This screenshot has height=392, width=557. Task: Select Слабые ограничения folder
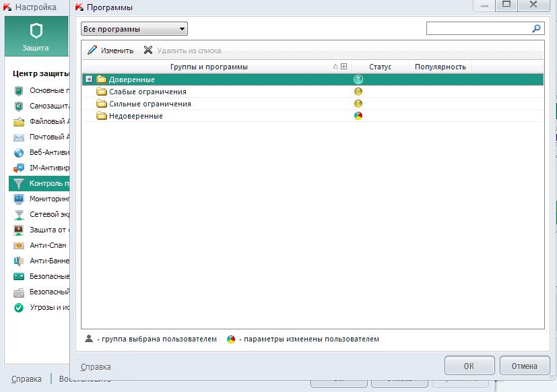(x=313, y=92)
